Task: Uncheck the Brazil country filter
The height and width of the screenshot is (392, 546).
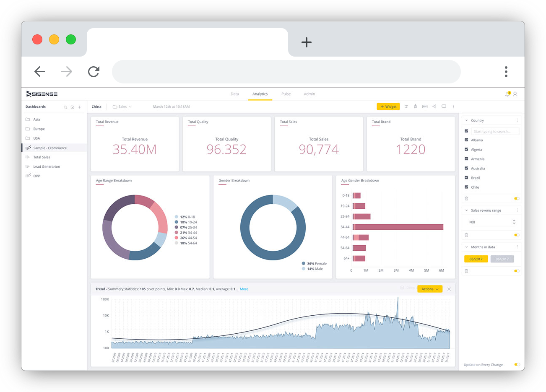Action: pyautogui.click(x=466, y=177)
